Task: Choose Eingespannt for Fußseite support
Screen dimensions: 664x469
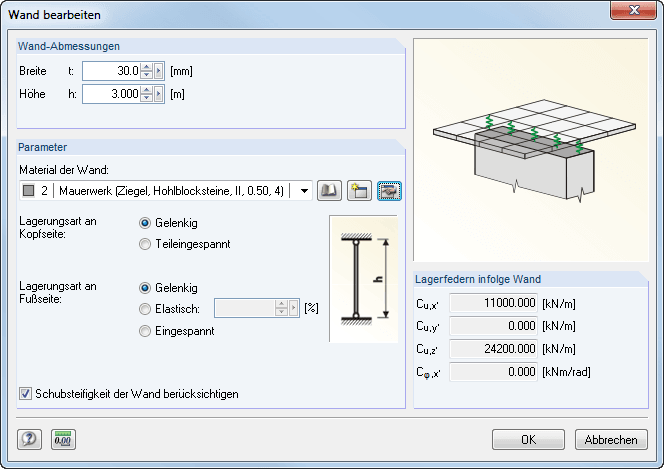Action: point(146,331)
